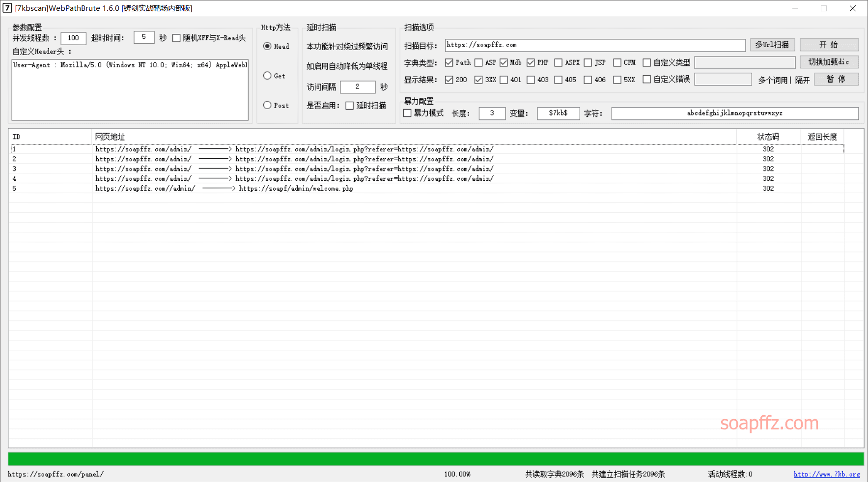The height and width of the screenshot is (482, 868).
Task: Check the ASP dictionary type checkbox
Action: coord(478,62)
